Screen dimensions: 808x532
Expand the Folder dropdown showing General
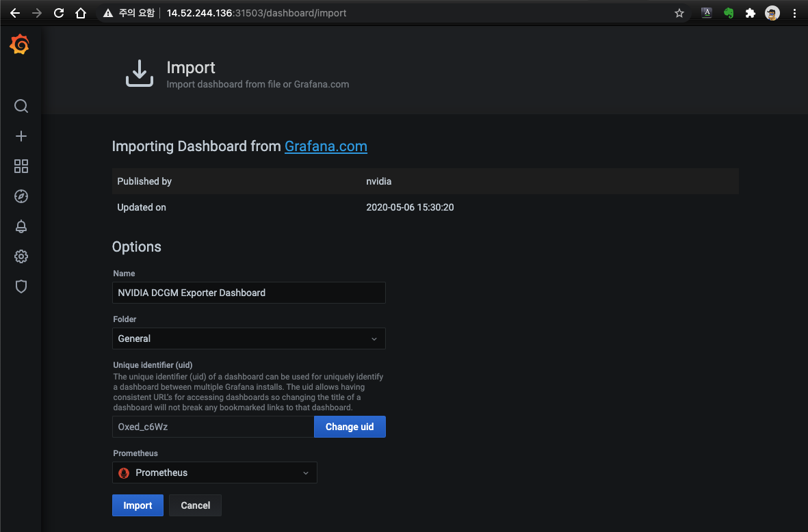249,338
